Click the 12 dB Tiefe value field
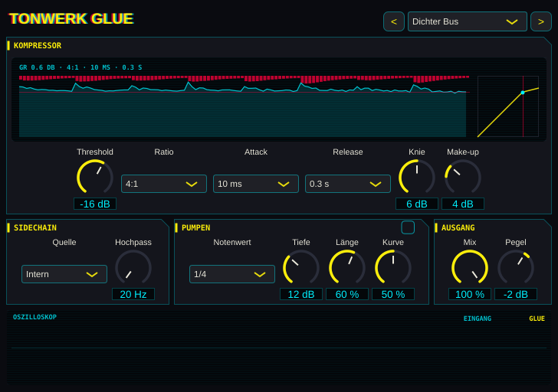This screenshot has height=392, width=558. pos(301,294)
